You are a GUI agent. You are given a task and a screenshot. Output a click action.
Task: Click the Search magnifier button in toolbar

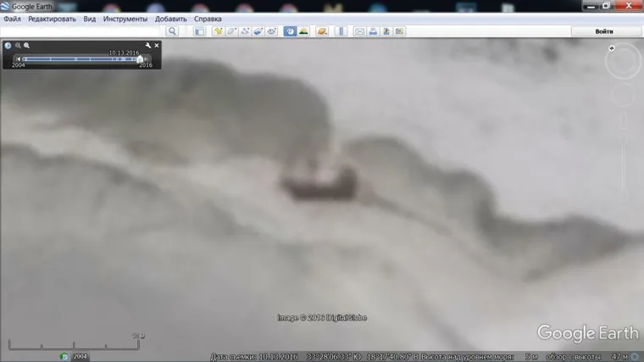click(172, 31)
